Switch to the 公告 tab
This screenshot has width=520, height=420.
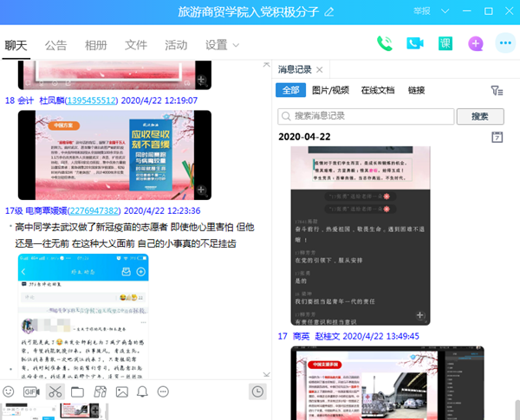[56, 45]
